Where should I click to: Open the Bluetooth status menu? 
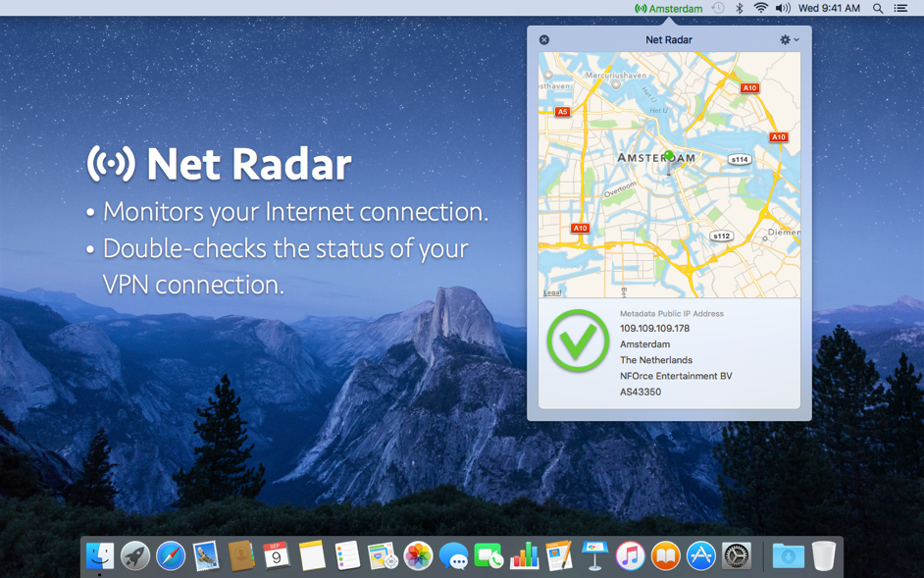pos(739,8)
